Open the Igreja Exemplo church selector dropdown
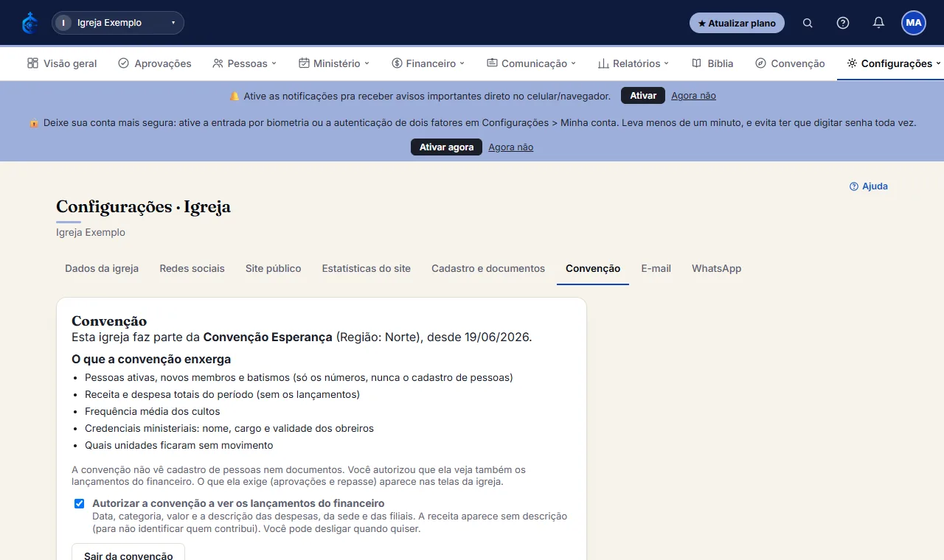Viewport: 944px width, 560px height. (x=118, y=23)
